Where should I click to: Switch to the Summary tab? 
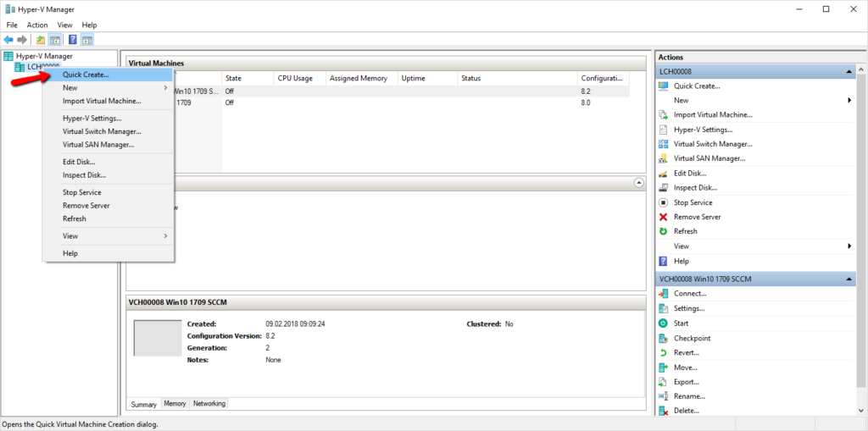tap(144, 405)
